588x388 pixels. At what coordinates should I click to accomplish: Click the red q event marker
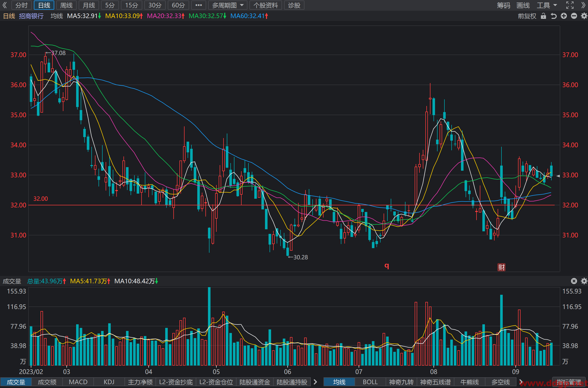387,266
